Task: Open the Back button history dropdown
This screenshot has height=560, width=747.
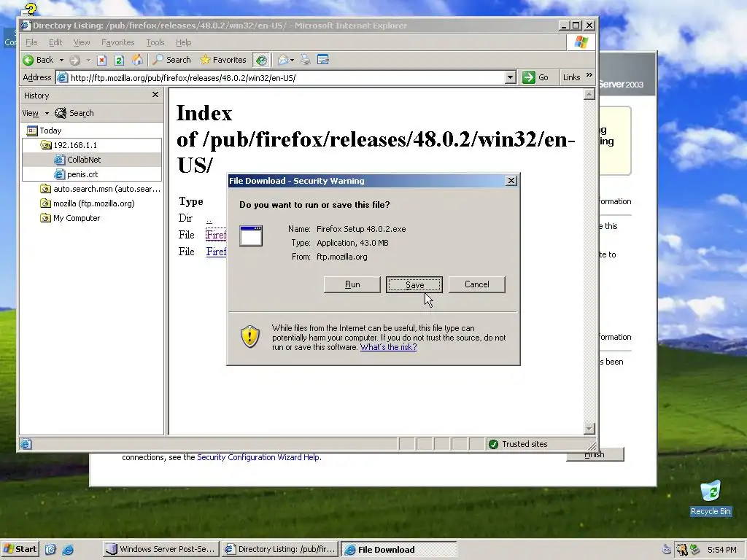Action: coord(61,60)
